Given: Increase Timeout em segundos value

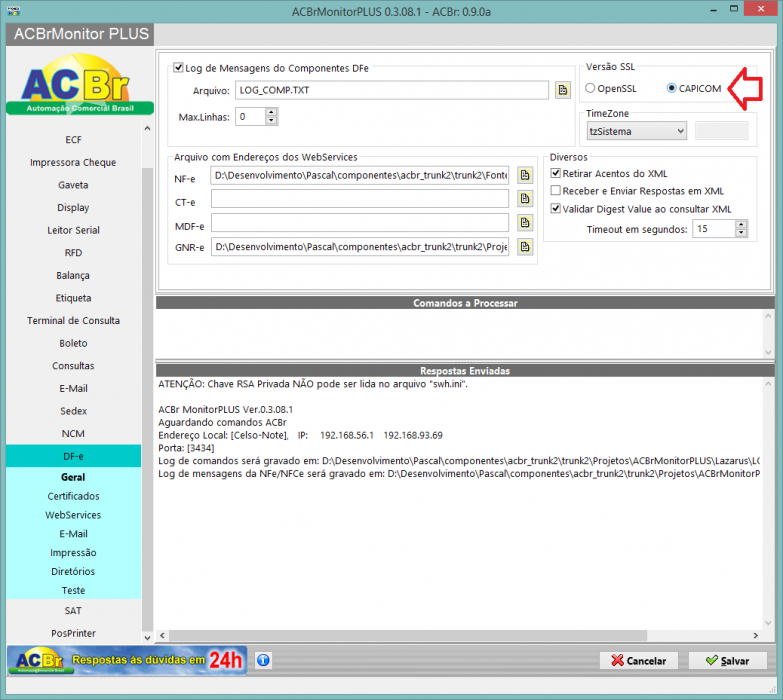Looking at the screenshot, I should pos(741,225).
